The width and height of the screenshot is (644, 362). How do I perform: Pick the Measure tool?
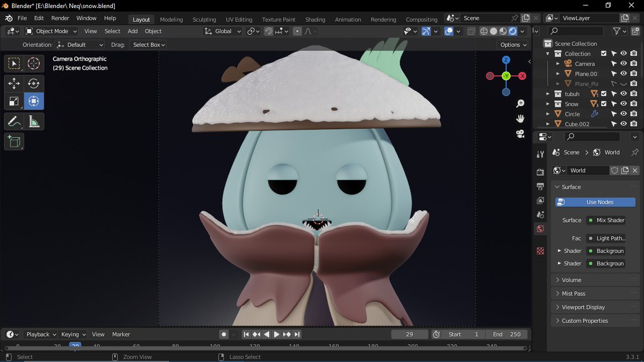point(34,122)
